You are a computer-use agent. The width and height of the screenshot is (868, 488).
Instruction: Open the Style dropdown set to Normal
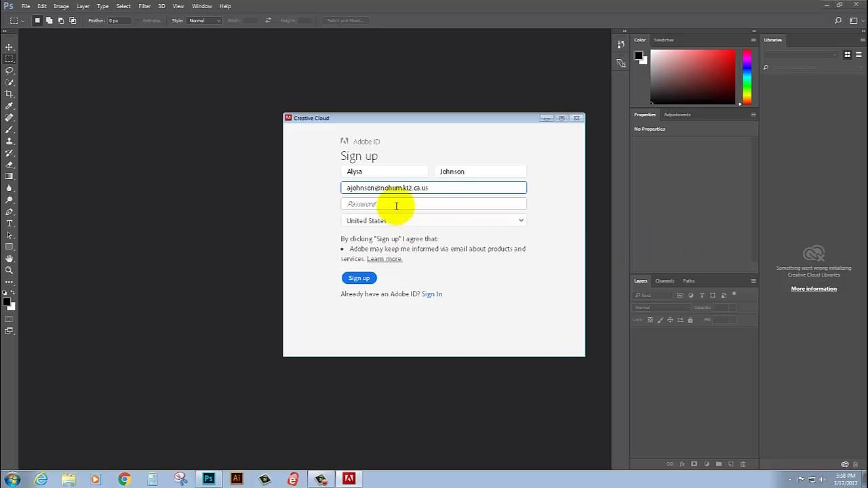tap(205, 20)
